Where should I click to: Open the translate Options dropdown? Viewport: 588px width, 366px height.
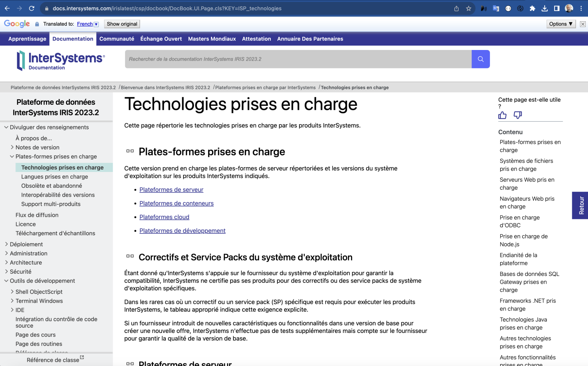click(560, 24)
